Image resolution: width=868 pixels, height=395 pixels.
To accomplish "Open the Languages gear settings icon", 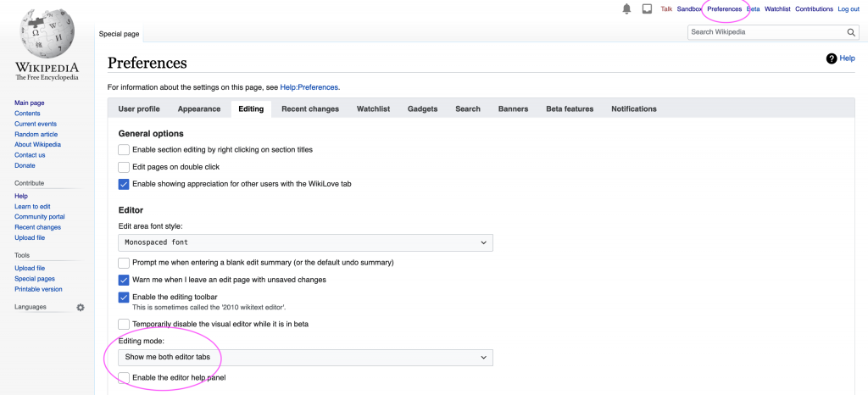I will click(81, 307).
